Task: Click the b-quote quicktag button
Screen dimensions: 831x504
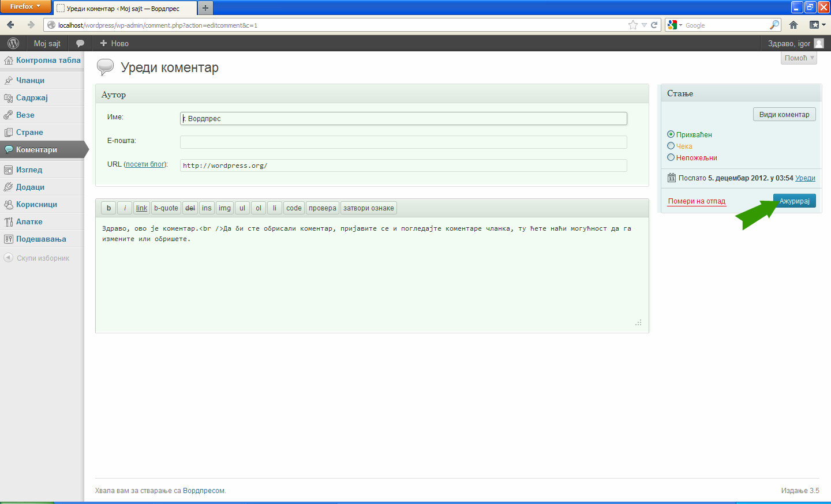Action: pyautogui.click(x=166, y=208)
